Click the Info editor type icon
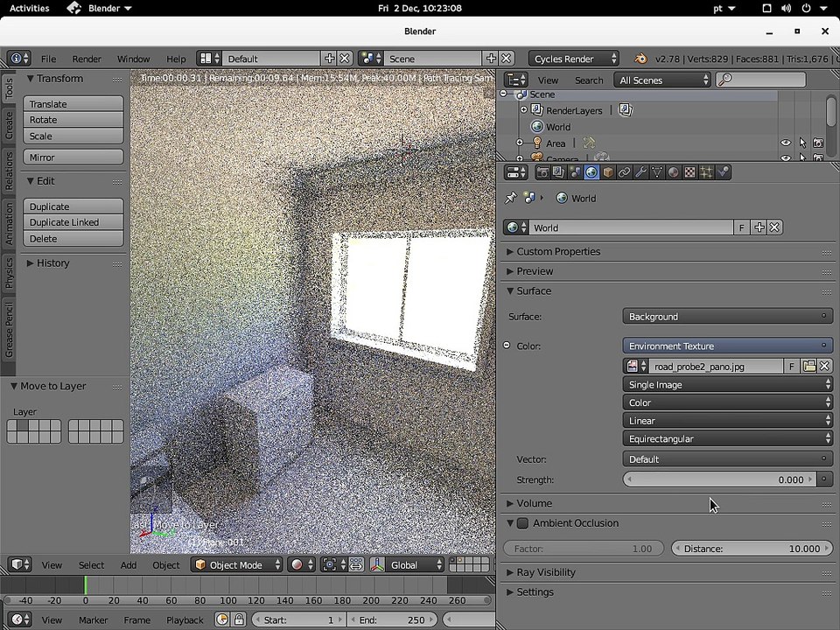Image resolution: width=840 pixels, height=630 pixels. click(18, 59)
